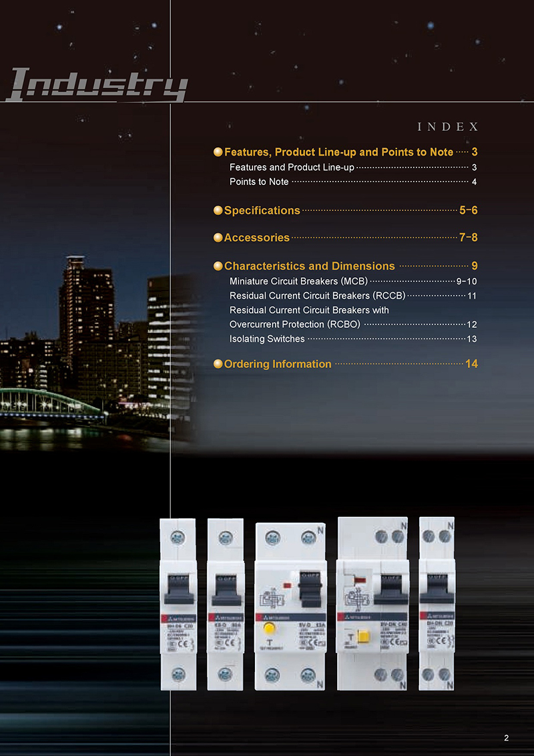Jump to the Isolating Switches entry

[267, 339]
